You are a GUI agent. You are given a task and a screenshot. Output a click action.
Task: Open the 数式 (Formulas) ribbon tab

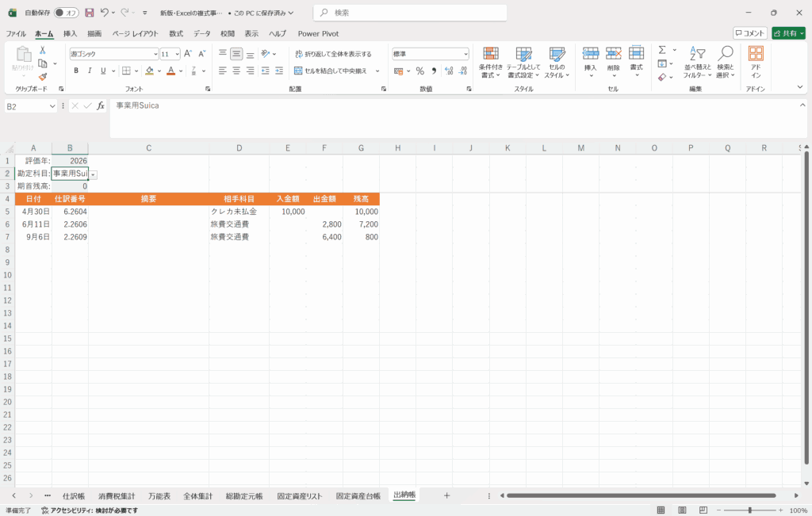click(175, 33)
